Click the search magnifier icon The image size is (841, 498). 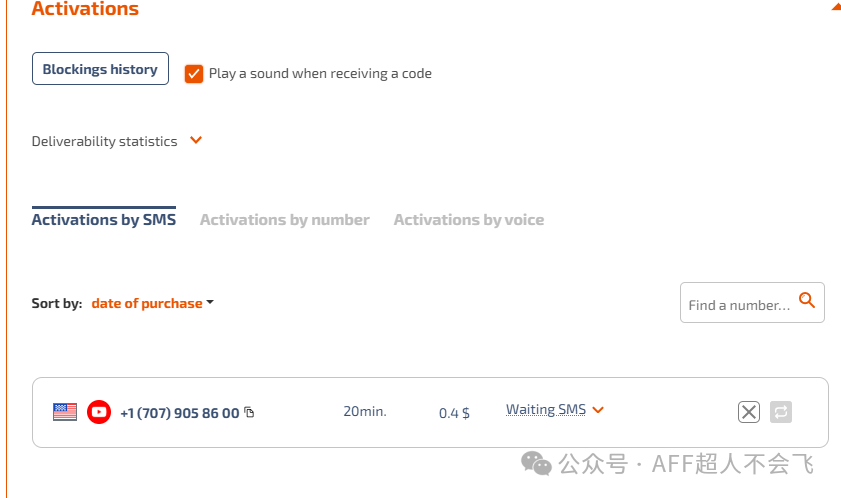[x=807, y=299]
